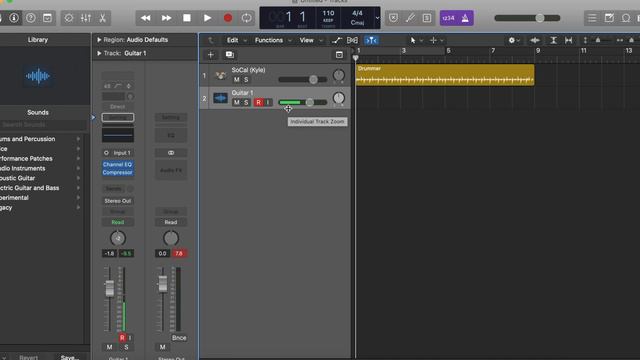Click the plus Add Track button
The height and width of the screenshot is (360, 640).
(211, 55)
